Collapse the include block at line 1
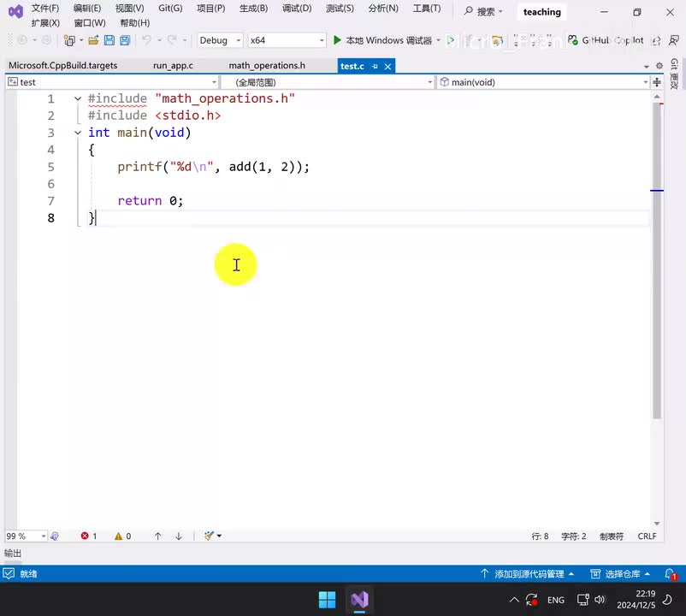Screen dimensions: 686x616 [78, 99]
